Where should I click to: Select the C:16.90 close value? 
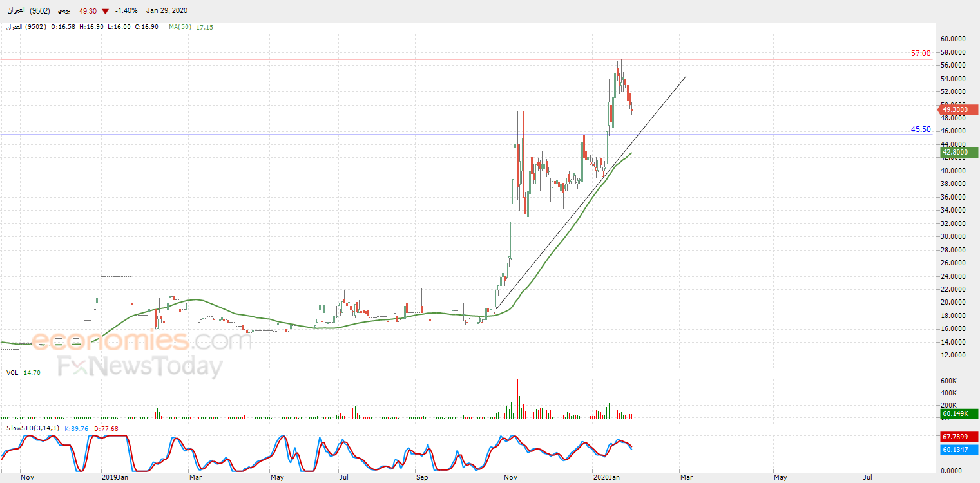coord(146,27)
